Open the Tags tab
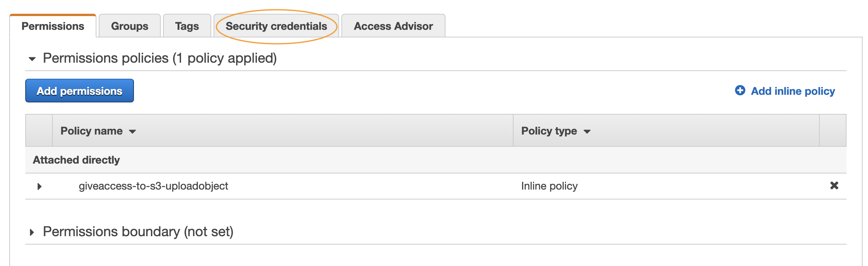 click(187, 26)
